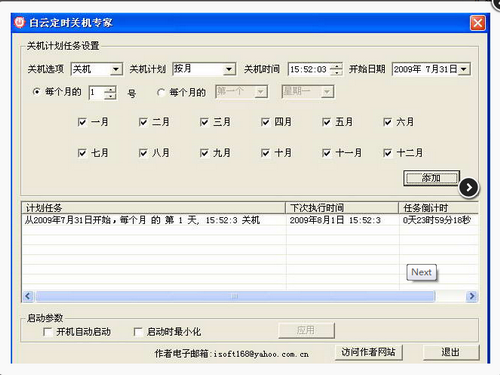Click the list's left scroll arrow
This screenshot has height=375, width=500.
28,296
